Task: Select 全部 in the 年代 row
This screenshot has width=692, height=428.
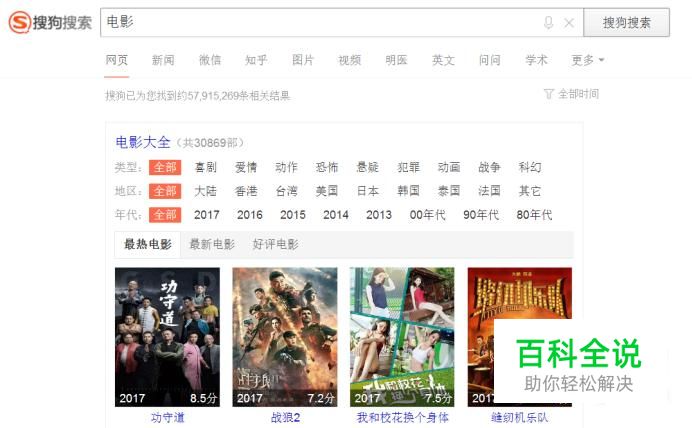Action: (x=165, y=215)
